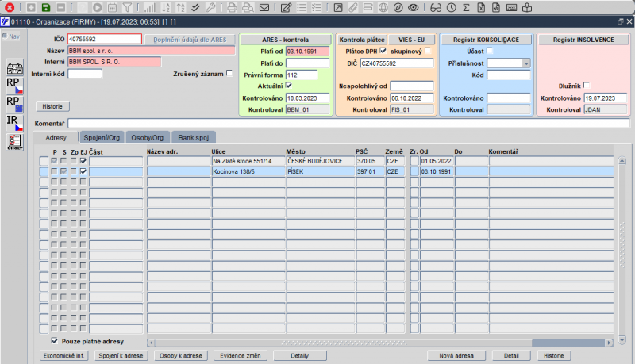Click the wrench tools icon

click(x=210, y=7)
